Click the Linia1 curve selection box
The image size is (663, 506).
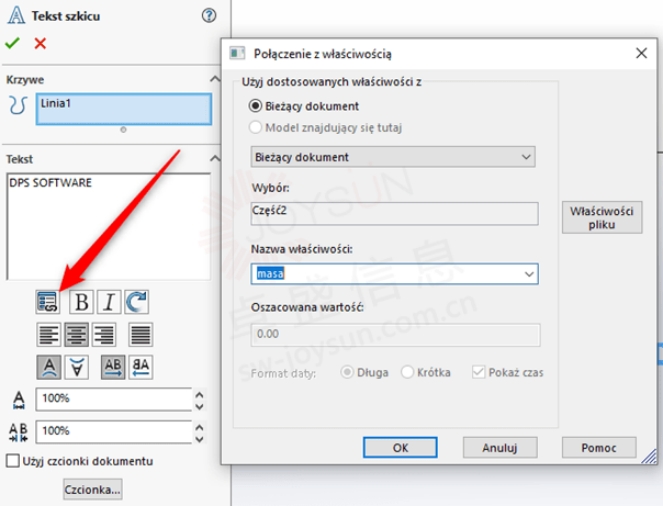click(124, 109)
